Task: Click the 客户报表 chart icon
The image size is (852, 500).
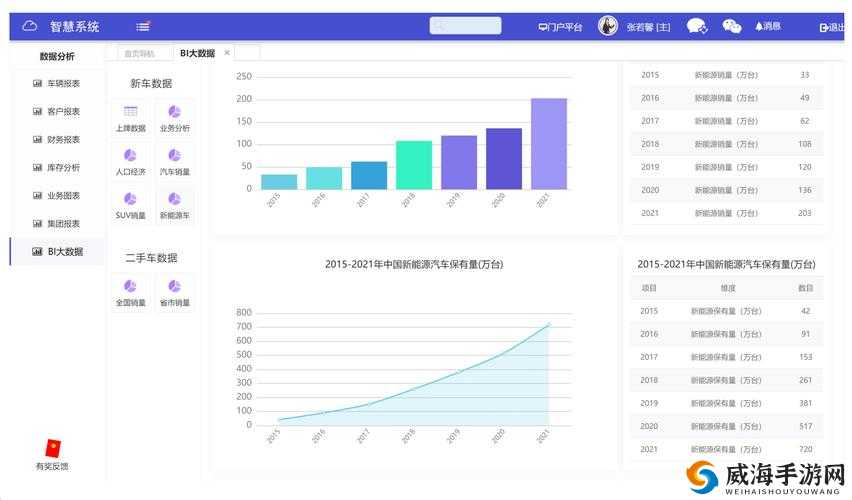Action: (x=37, y=111)
